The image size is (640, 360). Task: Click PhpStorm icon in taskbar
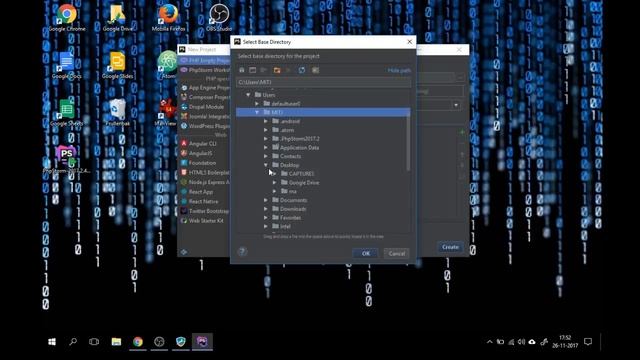[x=202, y=342]
